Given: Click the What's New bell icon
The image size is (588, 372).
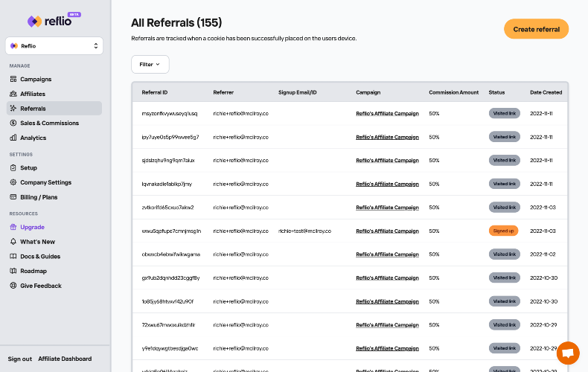Looking at the screenshot, I should click(13, 242).
